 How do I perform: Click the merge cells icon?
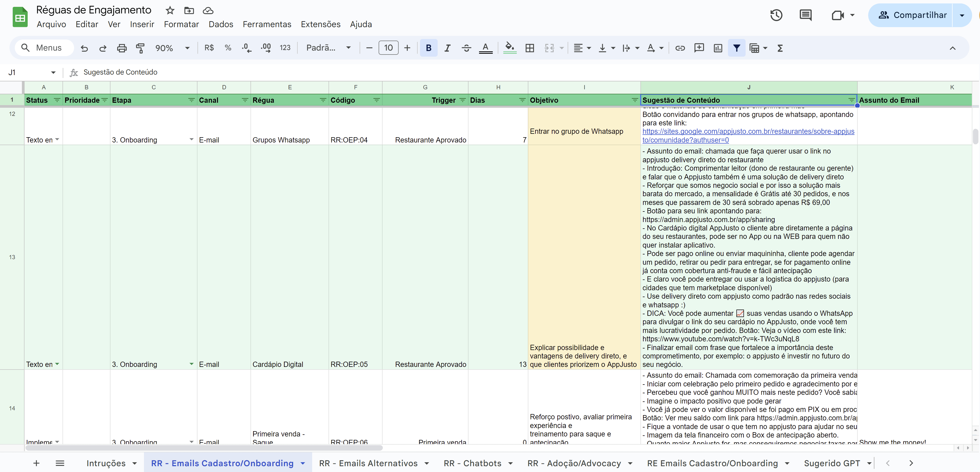click(x=549, y=48)
